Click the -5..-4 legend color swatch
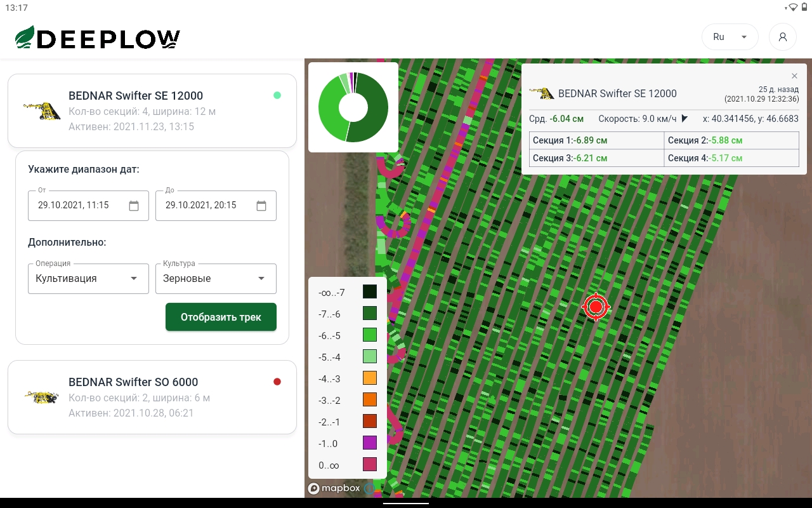Viewport: 812px width, 508px height. [370, 356]
